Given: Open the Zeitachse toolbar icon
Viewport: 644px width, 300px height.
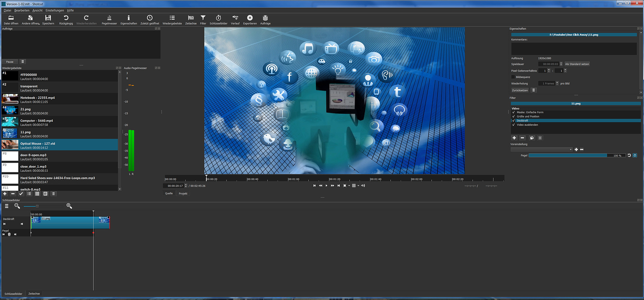Looking at the screenshot, I should pyautogui.click(x=191, y=20).
